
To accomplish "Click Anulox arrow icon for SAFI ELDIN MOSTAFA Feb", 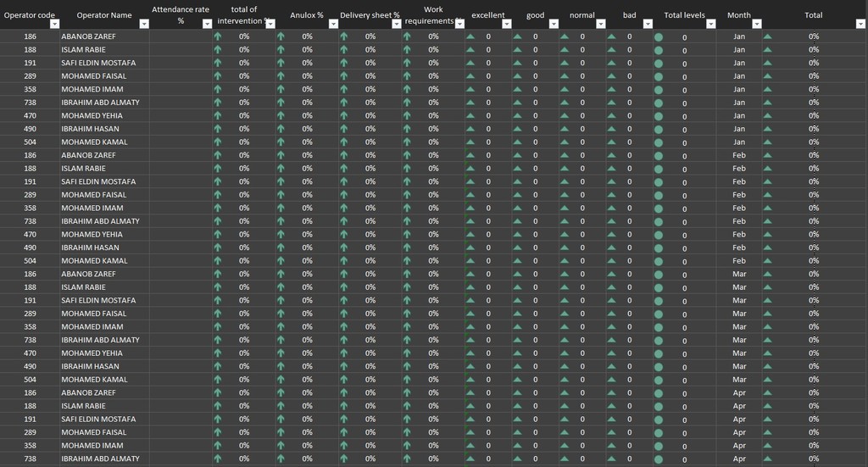I will [x=281, y=181].
